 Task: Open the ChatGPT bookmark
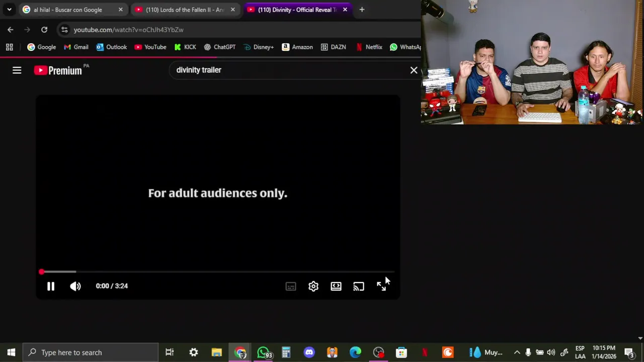coord(219,47)
